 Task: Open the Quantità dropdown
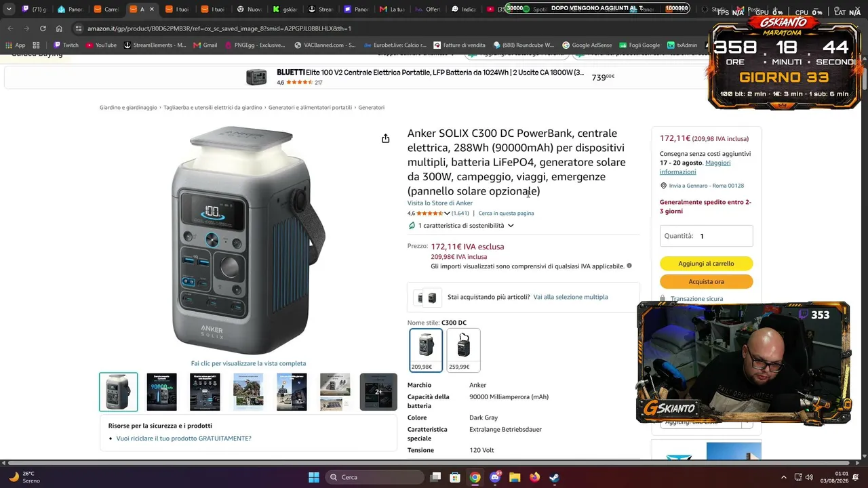click(706, 236)
